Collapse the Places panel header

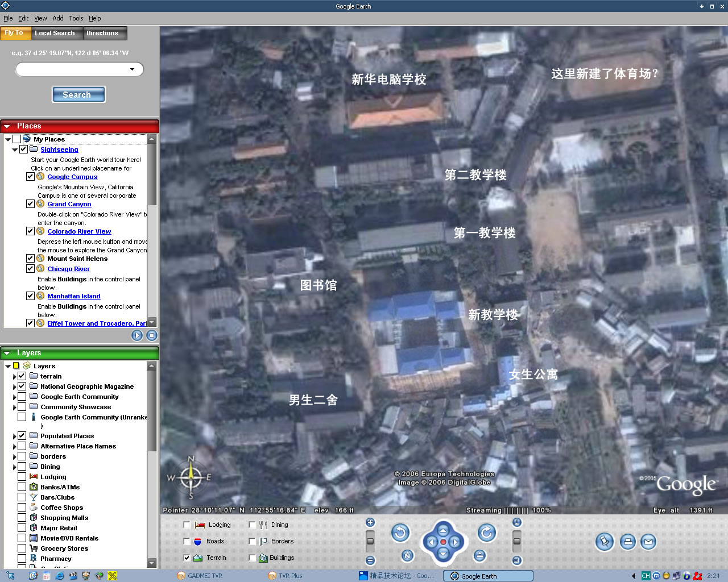(7, 126)
